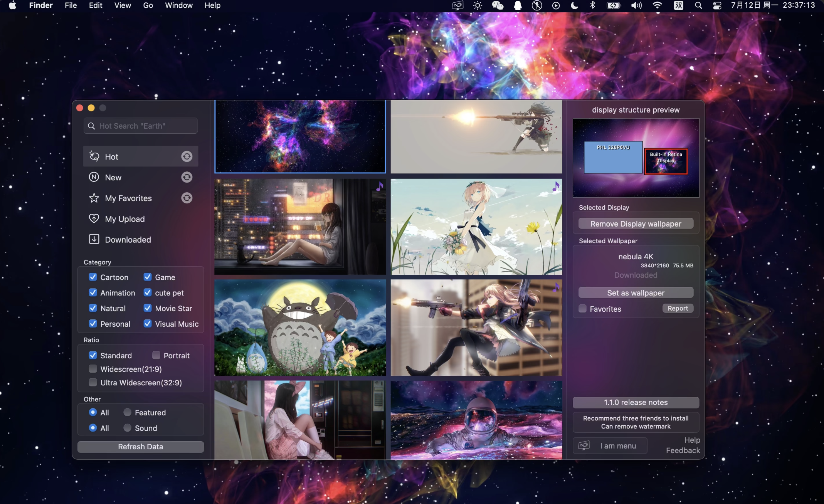Select the Totoro wallpaper thumbnail

tap(300, 328)
